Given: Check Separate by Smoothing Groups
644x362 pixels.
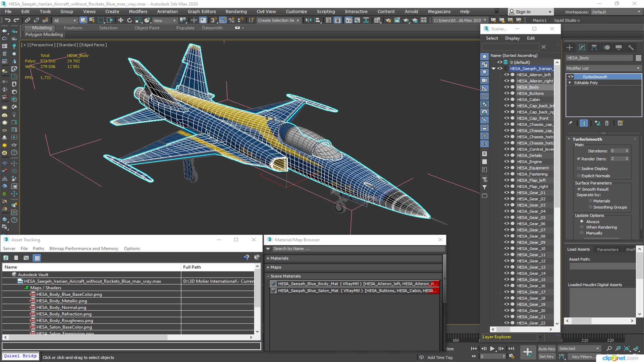Looking at the screenshot, I should pyautogui.click(x=591, y=207).
